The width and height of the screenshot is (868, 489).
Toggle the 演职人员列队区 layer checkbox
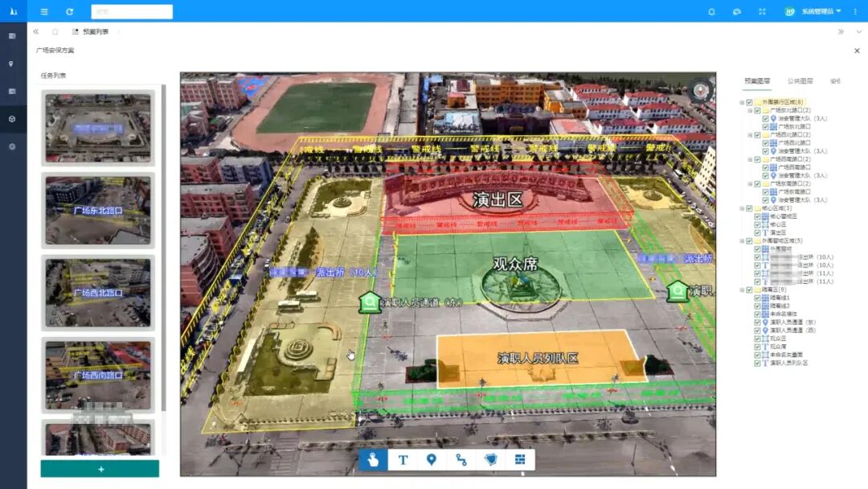[757, 364]
